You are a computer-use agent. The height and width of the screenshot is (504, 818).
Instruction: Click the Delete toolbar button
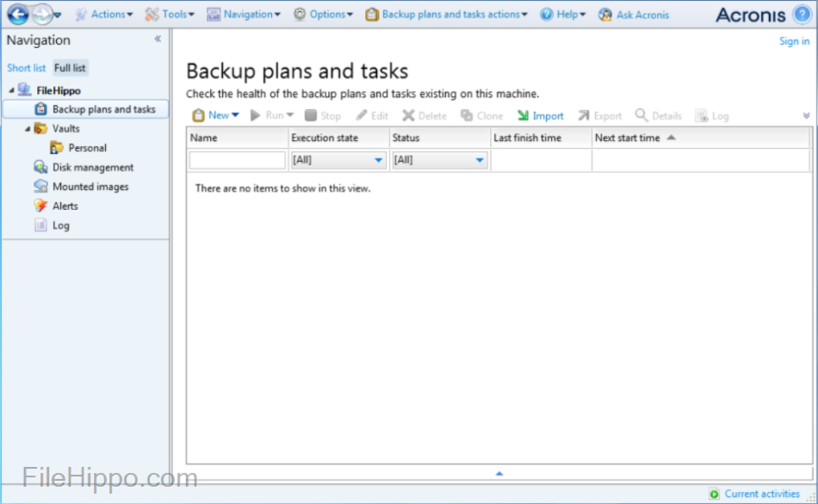point(424,115)
